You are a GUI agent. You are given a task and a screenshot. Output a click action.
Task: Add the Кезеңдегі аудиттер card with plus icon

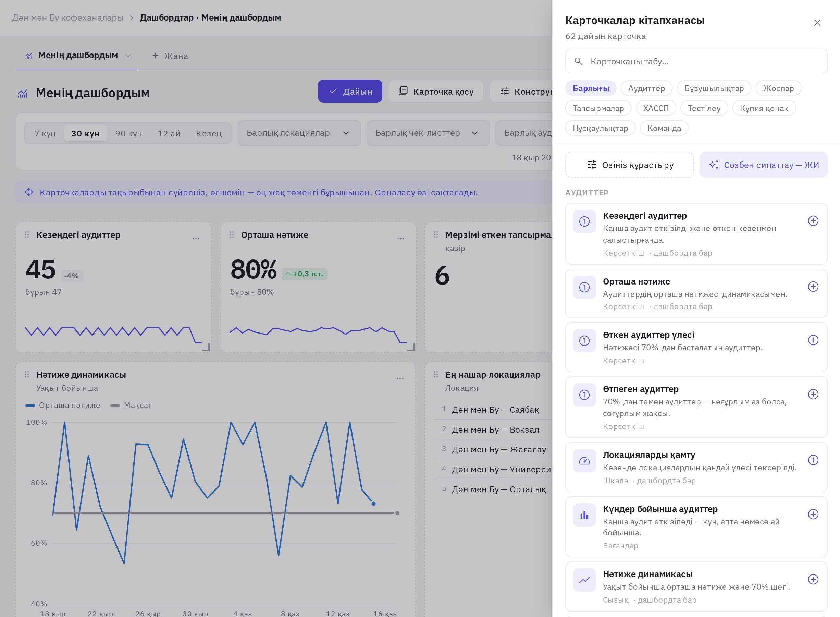[813, 221]
